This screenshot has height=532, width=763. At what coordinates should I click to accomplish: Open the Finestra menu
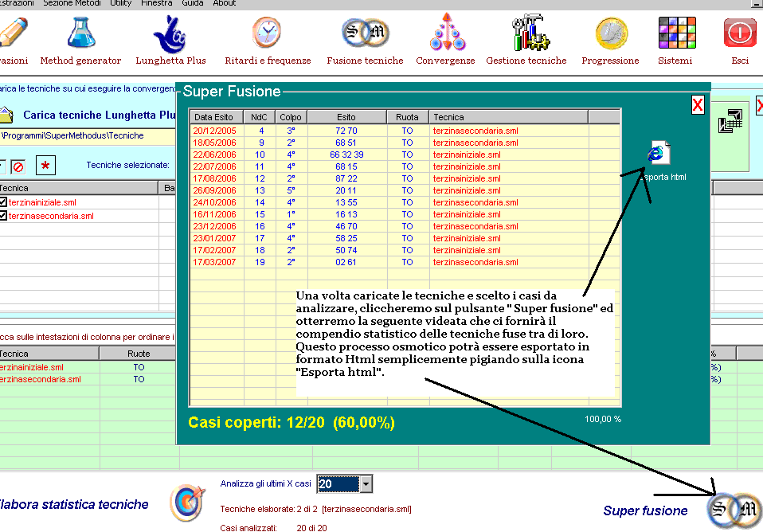(x=157, y=3)
